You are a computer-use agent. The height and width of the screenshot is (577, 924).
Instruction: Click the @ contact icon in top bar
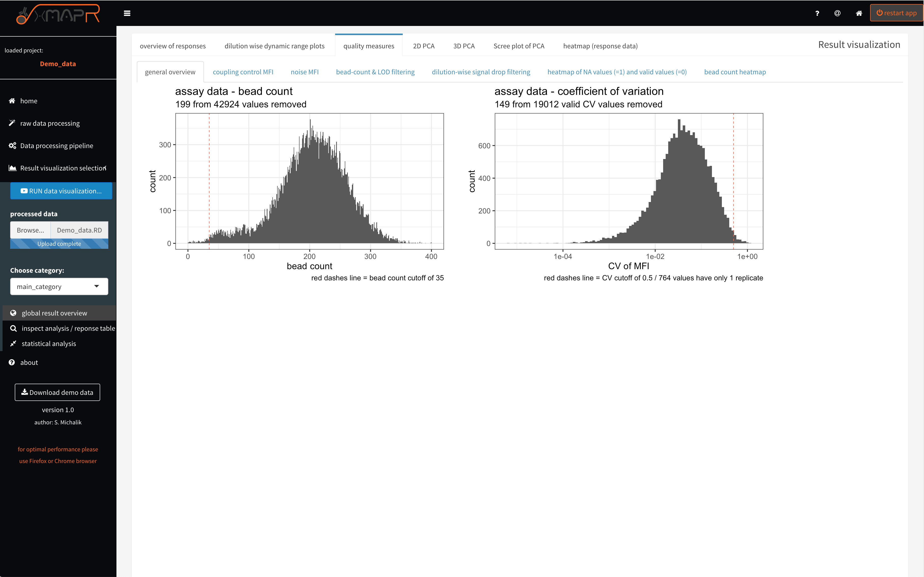pyautogui.click(x=838, y=13)
